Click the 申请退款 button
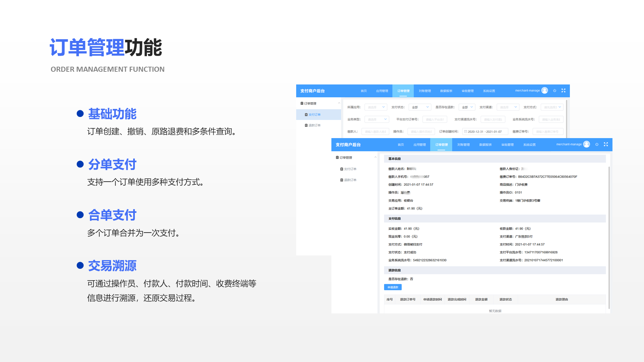The image size is (644, 362). point(392,287)
